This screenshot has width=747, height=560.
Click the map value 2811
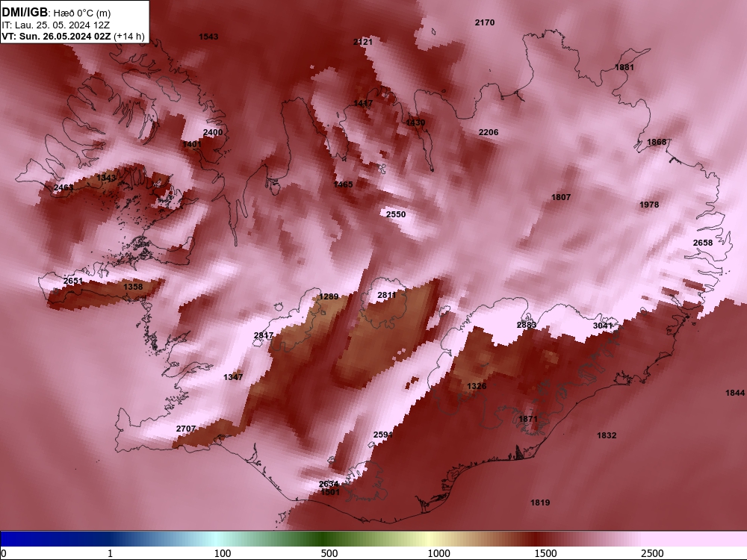pyautogui.click(x=387, y=295)
